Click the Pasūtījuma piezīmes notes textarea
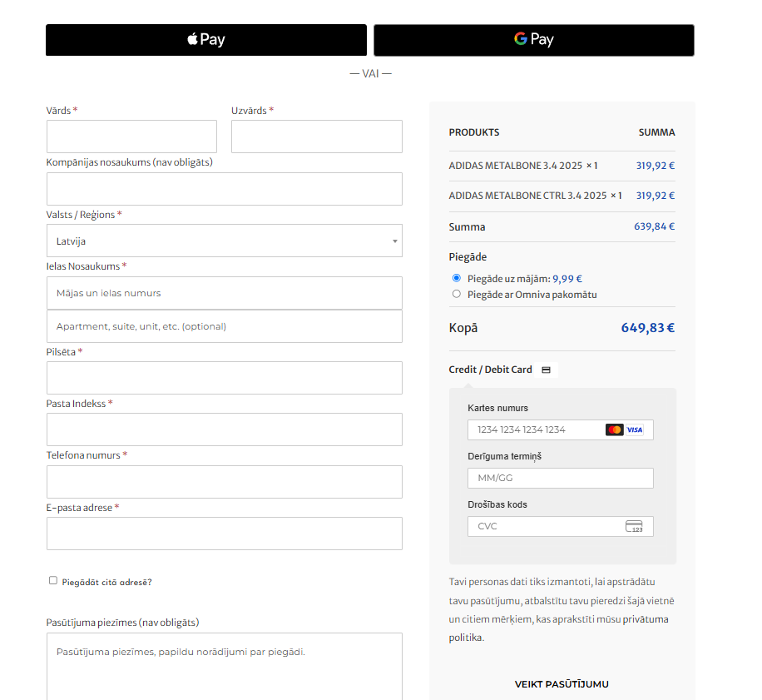The width and height of the screenshot is (762, 700). tap(223, 666)
